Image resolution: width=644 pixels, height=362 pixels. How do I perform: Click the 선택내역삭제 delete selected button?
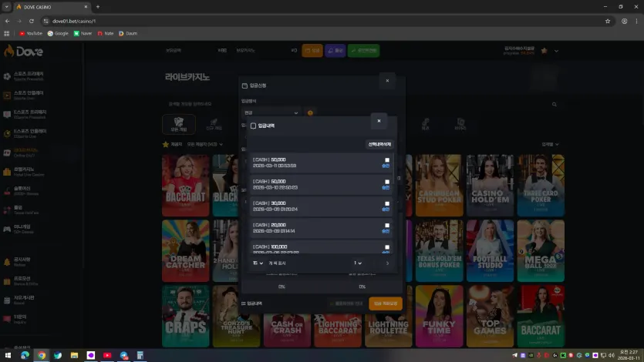[x=379, y=144]
